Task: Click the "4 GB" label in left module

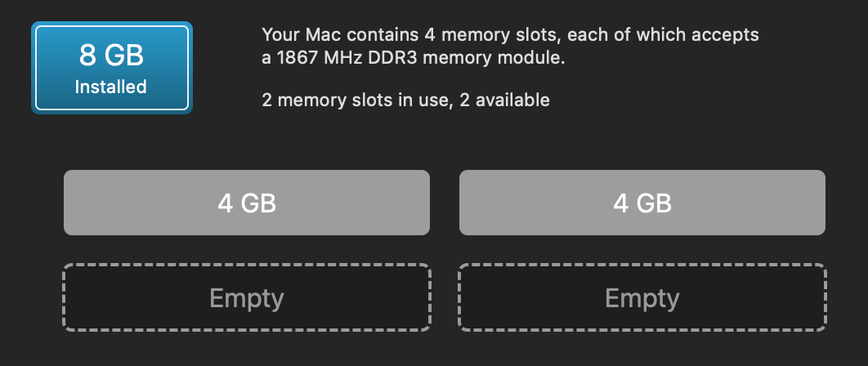Action: pos(247,203)
